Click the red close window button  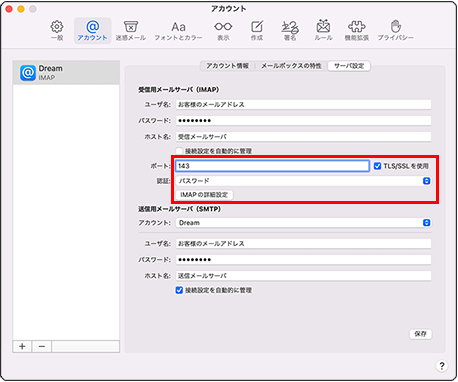coord(9,9)
